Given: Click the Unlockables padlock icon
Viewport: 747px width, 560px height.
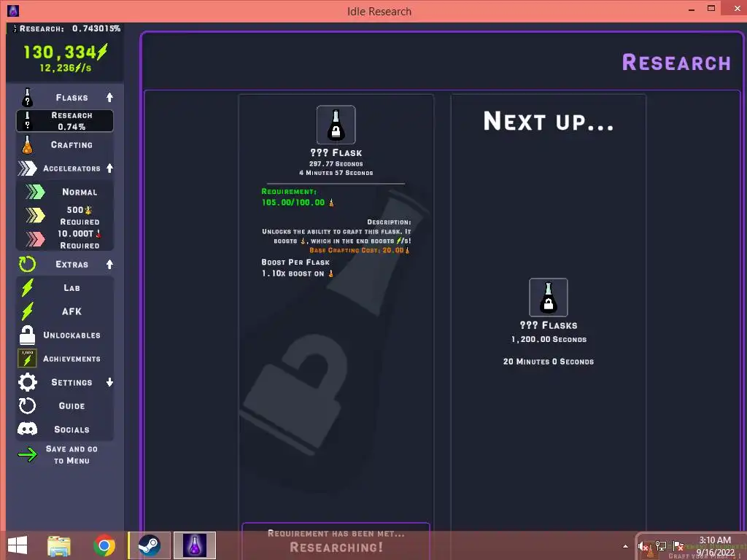Looking at the screenshot, I should (x=27, y=335).
